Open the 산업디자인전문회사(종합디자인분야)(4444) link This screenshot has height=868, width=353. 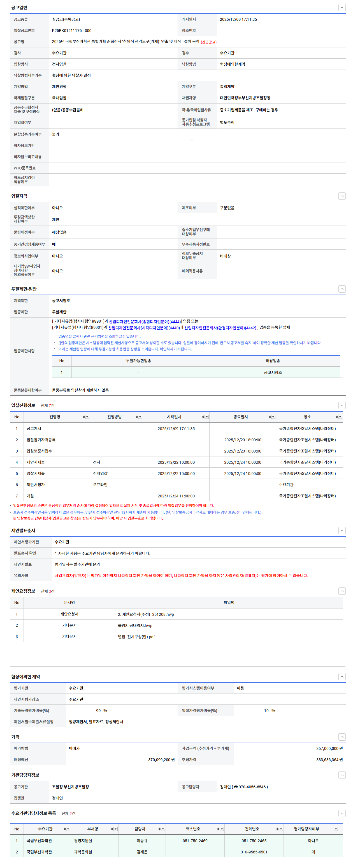pyautogui.click(x=144, y=322)
